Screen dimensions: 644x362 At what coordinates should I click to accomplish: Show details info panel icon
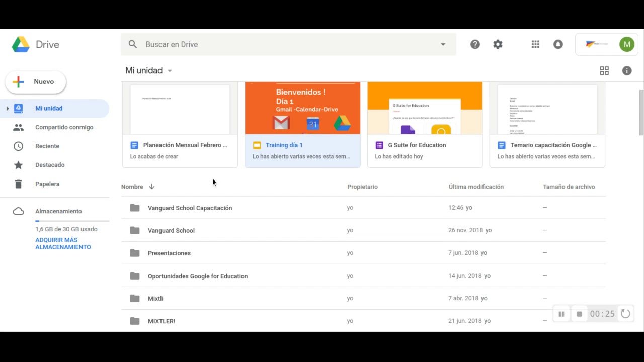click(x=627, y=71)
